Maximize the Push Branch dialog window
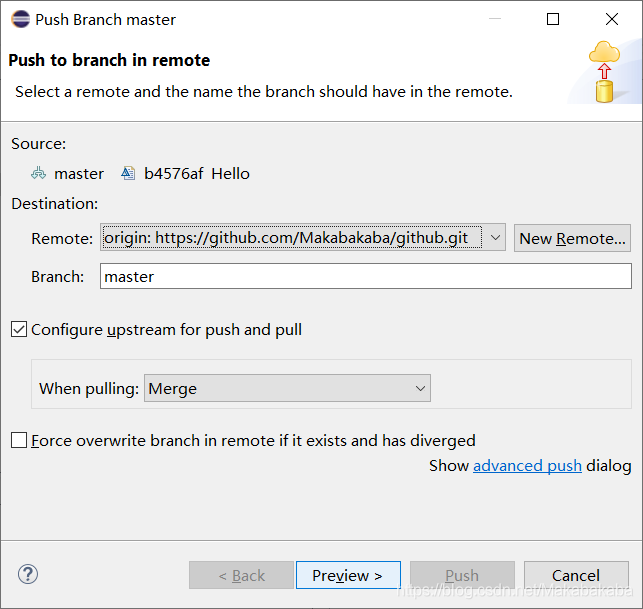 point(553,19)
